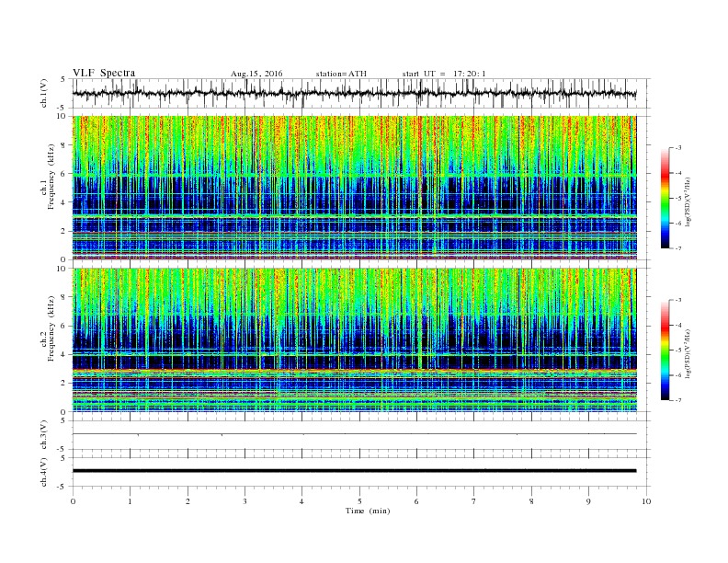The image size is (728, 563).
Task: Click the "10" tick on Time axis
Action: (x=646, y=501)
